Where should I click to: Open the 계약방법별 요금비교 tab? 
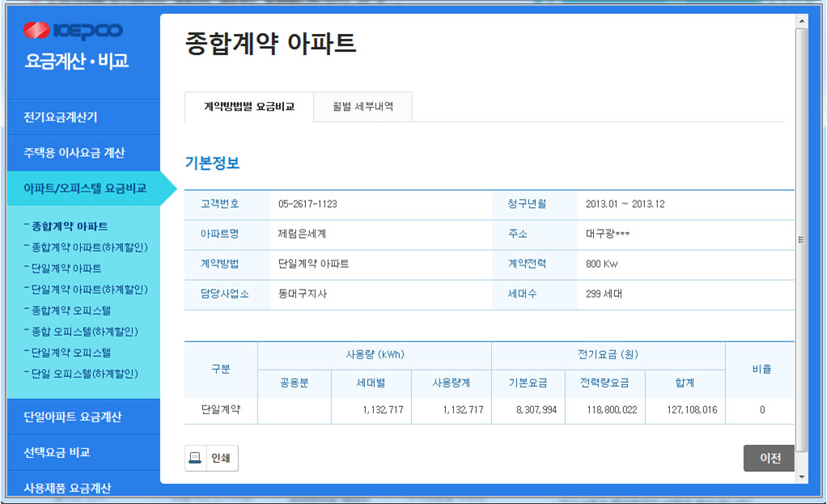point(249,107)
